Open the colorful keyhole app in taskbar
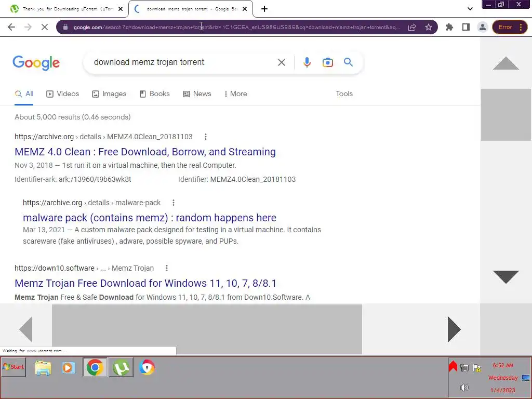 click(x=147, y=367)
